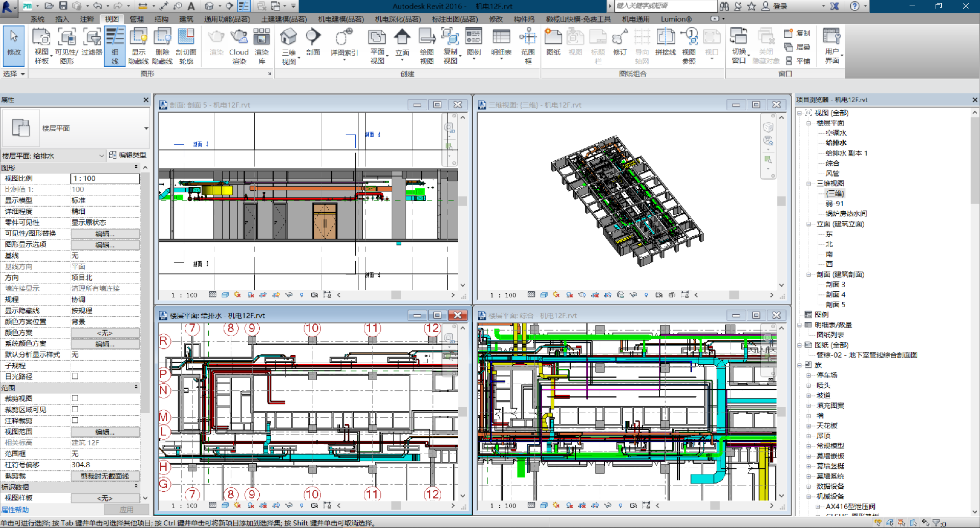This screenshot has width=980, height=528.
Task: Open the 属性帮助 link
Action: [x=15, y=510]
